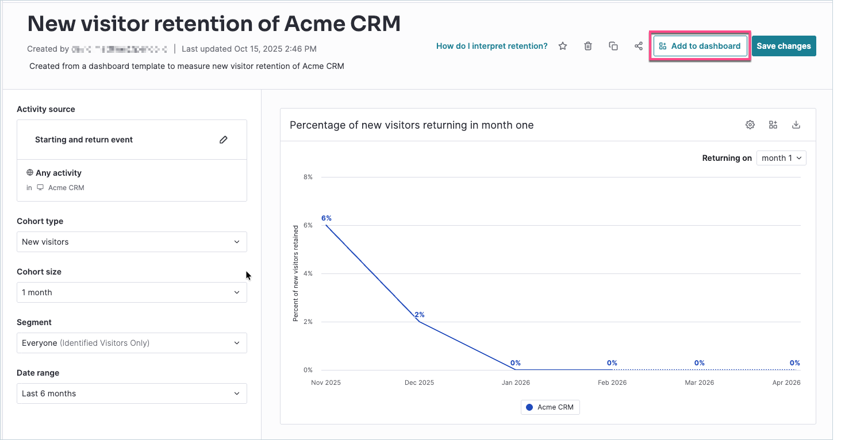Click the Starting and return event heading
868x440 pixels.
(84, 140)
